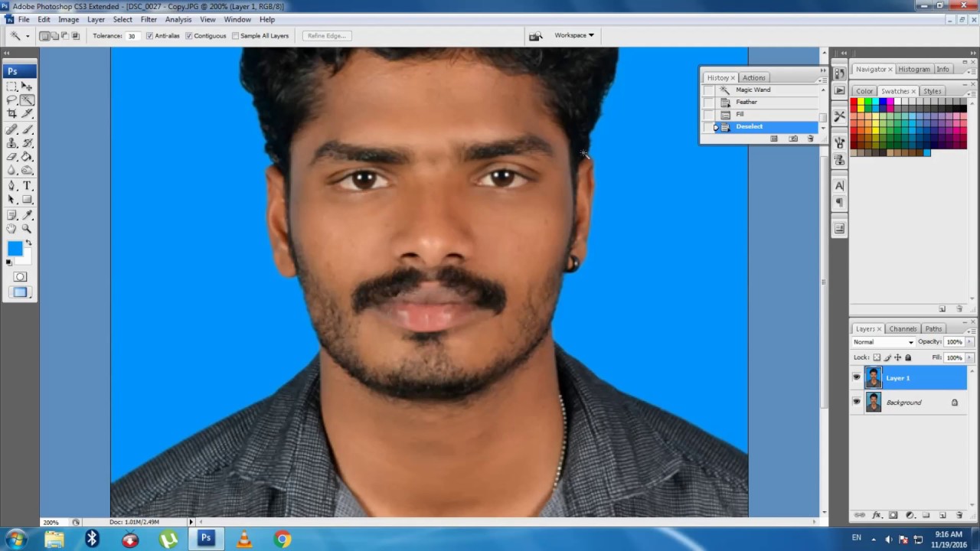
Task: Open the Select menu
Action: [122, 19]
